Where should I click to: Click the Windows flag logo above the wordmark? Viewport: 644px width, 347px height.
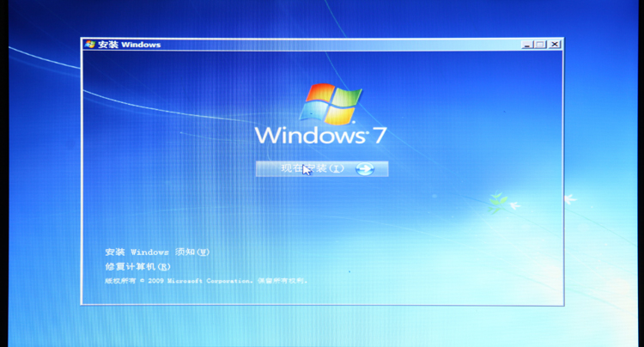pos(330,105)
